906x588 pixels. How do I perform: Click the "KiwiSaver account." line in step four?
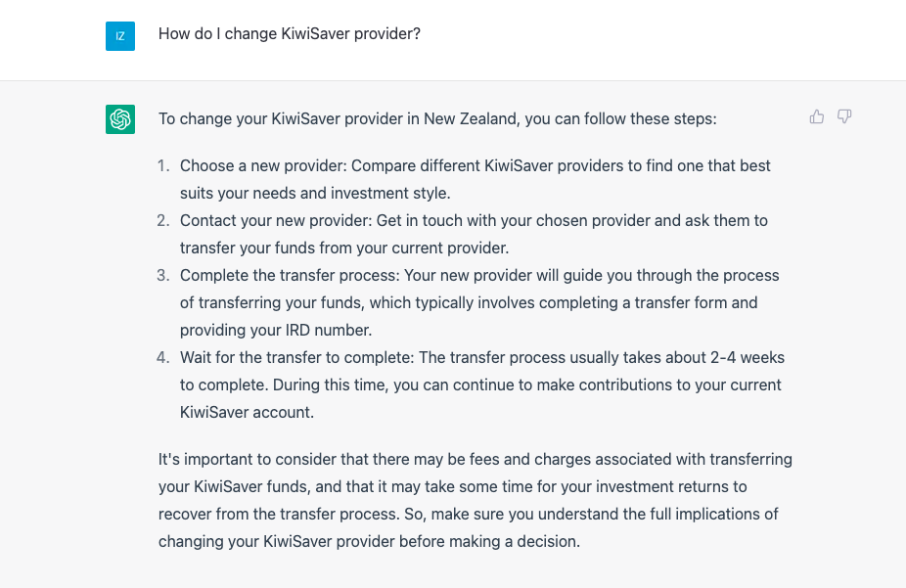pyautogui.click(x=247, y=413)
